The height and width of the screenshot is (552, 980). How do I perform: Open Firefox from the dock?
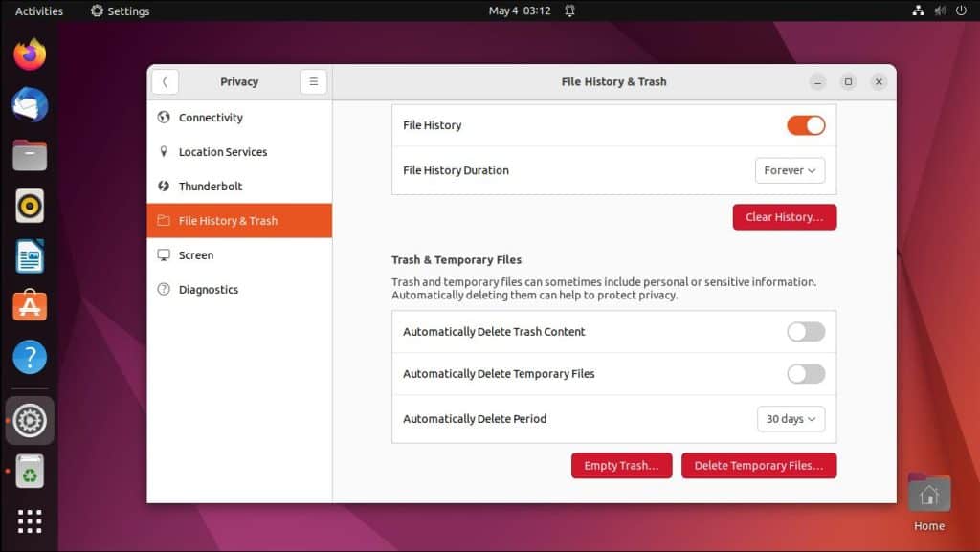29,55
